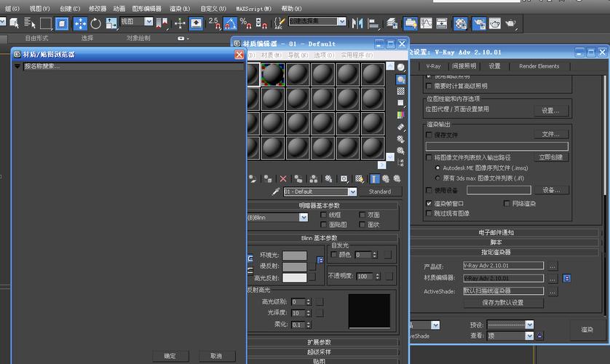Viewport: 610px width, 364px height.
Task: Open the Align tool icon
Action: point(373,24)
